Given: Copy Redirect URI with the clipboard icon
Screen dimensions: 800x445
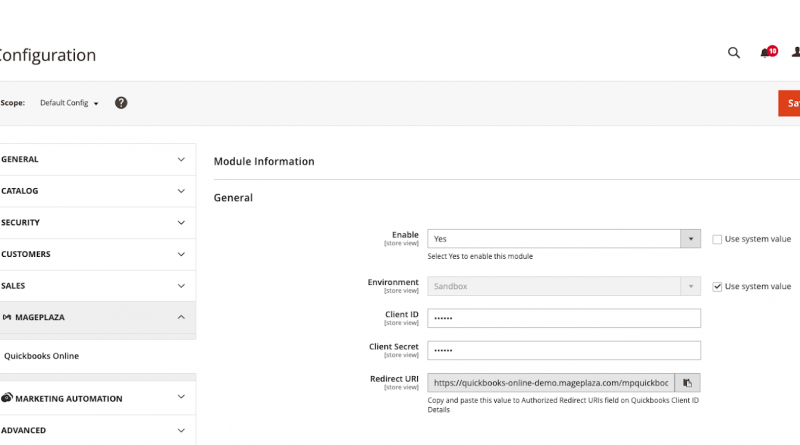Looking at the screenshot, I should click(688, 382).
